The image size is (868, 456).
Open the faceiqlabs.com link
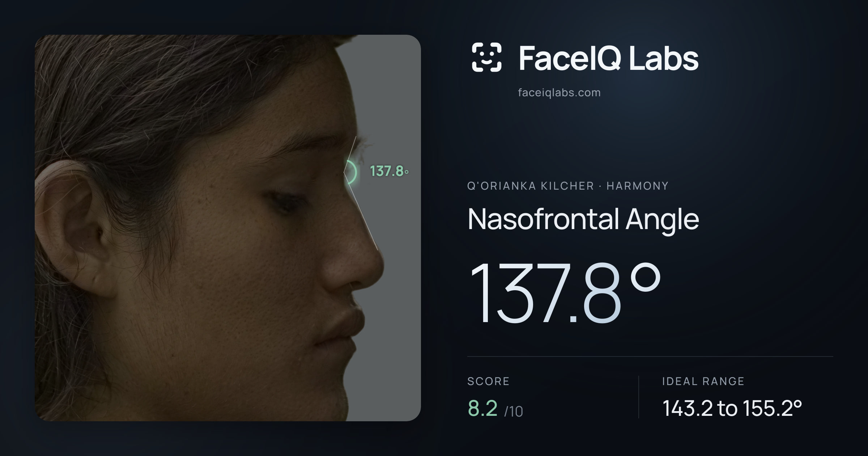click(559, 93)
